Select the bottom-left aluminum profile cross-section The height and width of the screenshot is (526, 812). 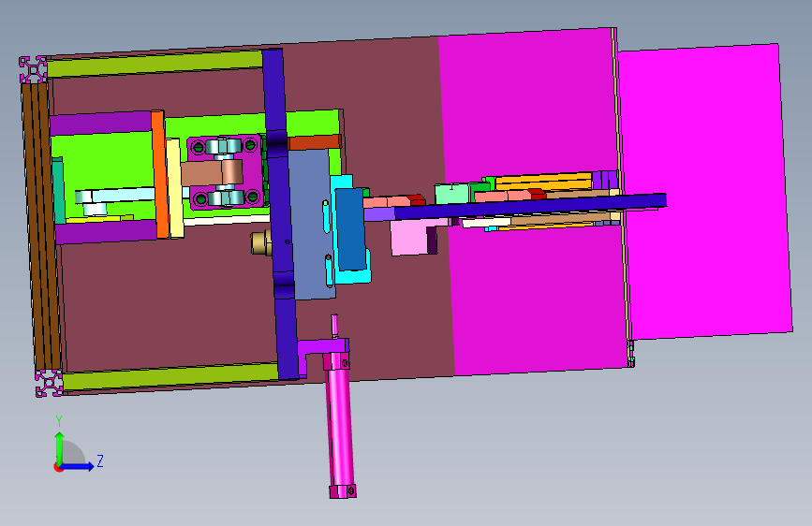pos(50,383)
